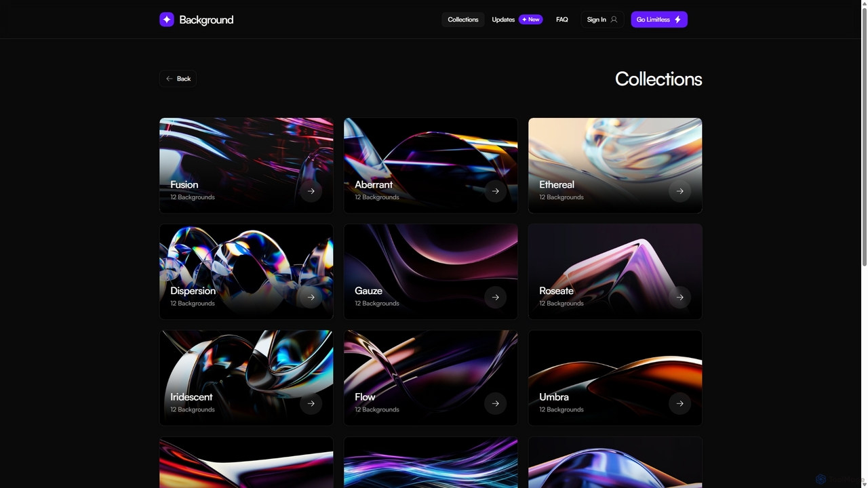Click '12 Backgrounds' under Ethereal
The height and width of the screenshot is (488, 868).
pyautogui.click(x=561, y=197)
